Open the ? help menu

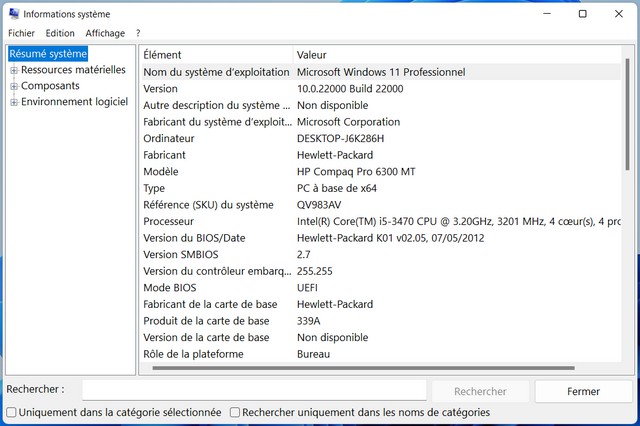pyautogui.click(x=138, y=33)
